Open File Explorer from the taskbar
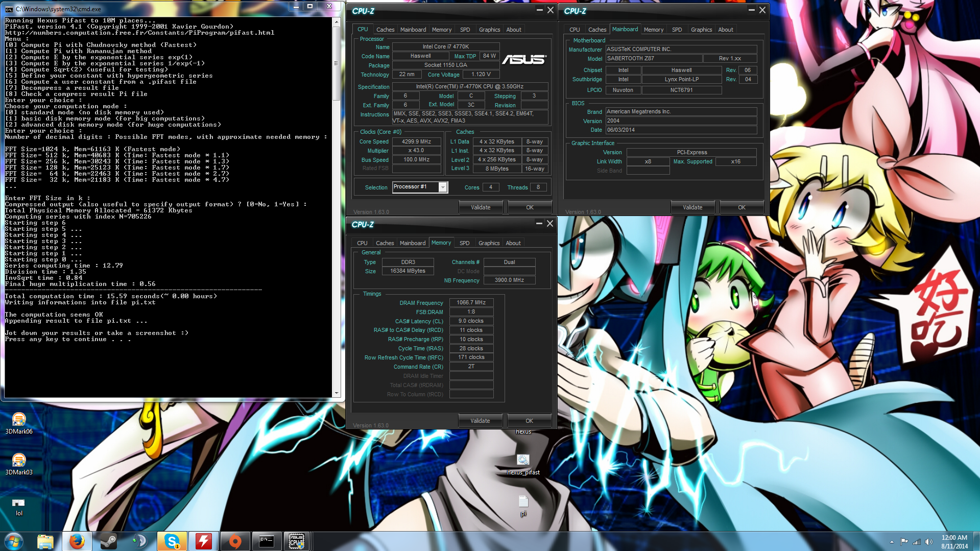This screenshot has width=980, height=551. 45,541
